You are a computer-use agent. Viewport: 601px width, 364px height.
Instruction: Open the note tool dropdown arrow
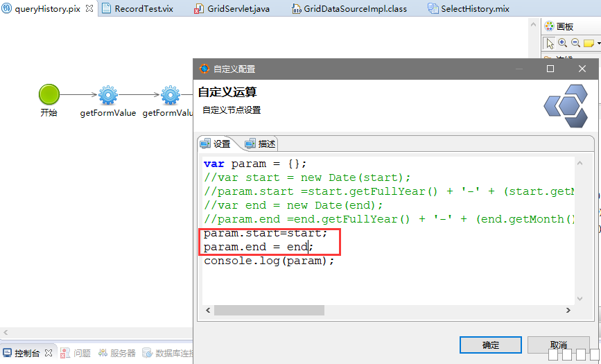(598, 43)
